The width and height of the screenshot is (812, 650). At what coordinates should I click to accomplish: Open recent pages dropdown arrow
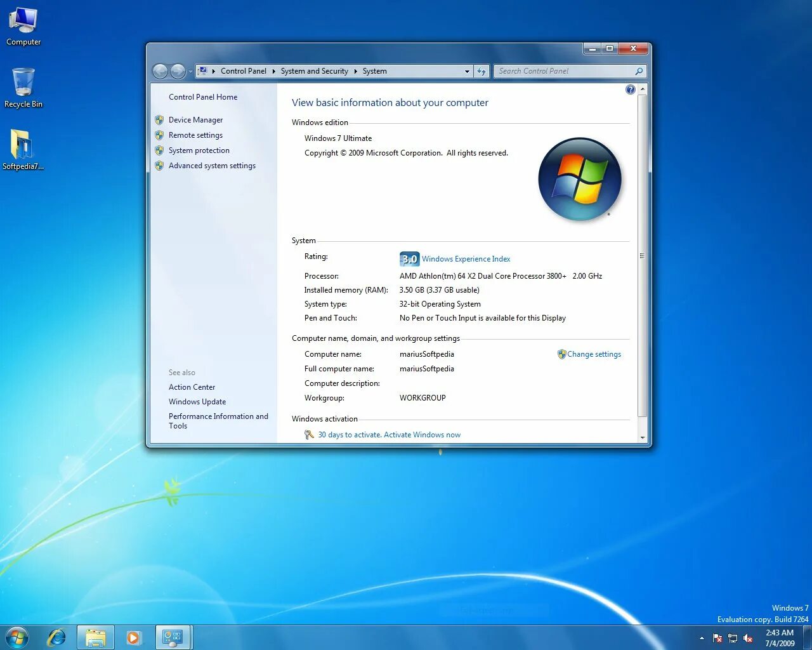click(x=190, y=72)
